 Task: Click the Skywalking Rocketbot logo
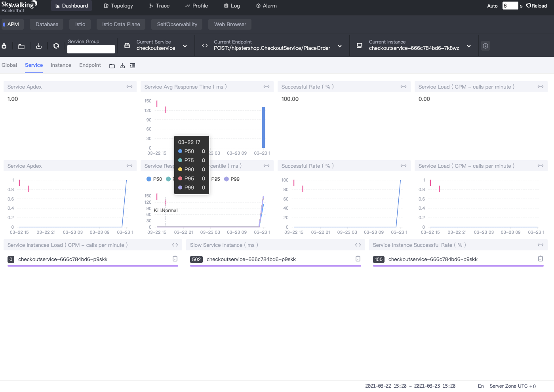point(19,7)
